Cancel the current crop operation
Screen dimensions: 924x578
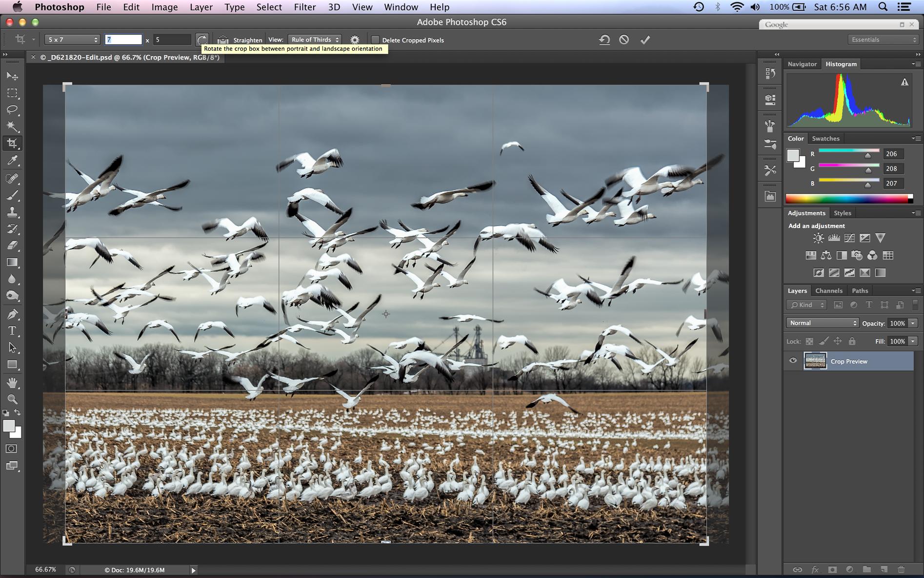pos(624,40)
